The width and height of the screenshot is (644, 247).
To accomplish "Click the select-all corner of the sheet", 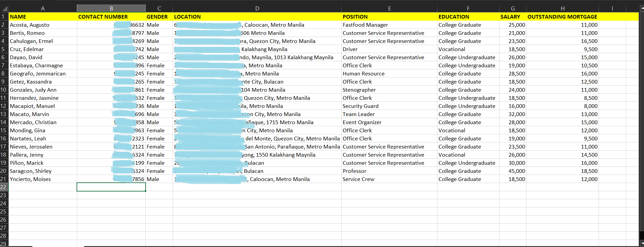I will (4, 8).
